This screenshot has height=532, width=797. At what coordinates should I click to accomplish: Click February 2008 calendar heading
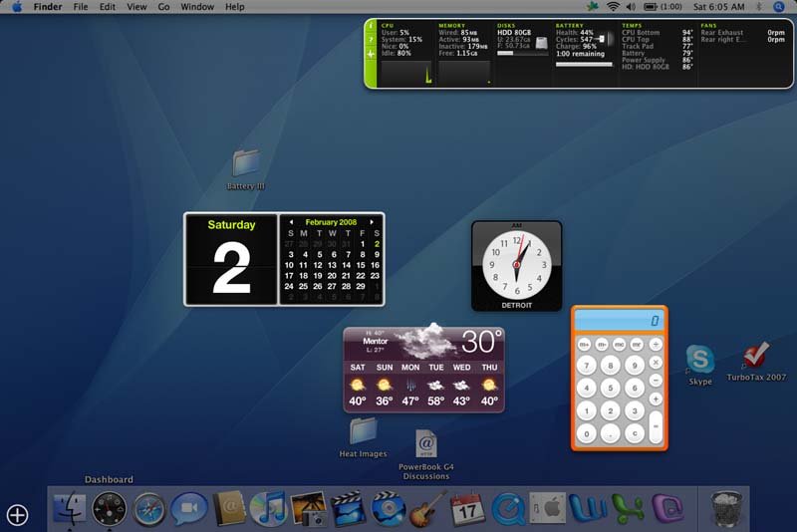331,222
